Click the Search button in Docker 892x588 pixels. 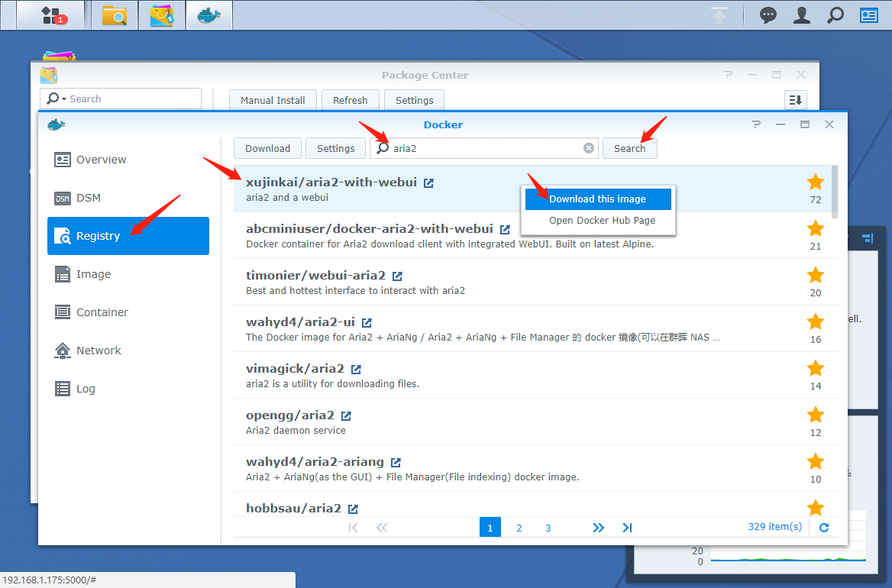(x=630, y=148)
